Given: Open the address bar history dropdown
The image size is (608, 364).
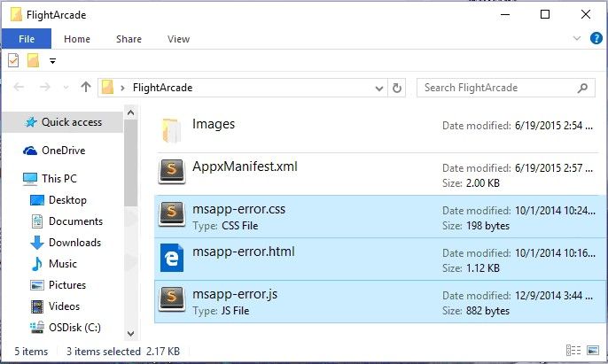Looking at the screenshot, I should point(380,88).
